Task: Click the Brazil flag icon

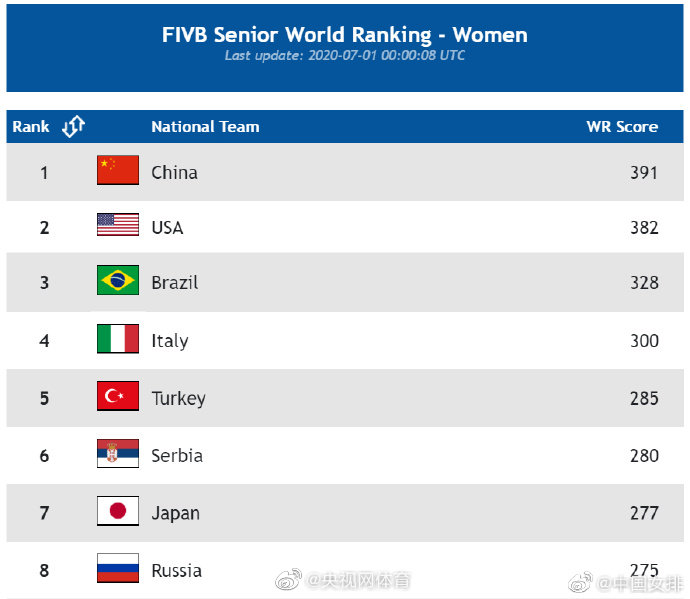Action: (x=118, y=280)
